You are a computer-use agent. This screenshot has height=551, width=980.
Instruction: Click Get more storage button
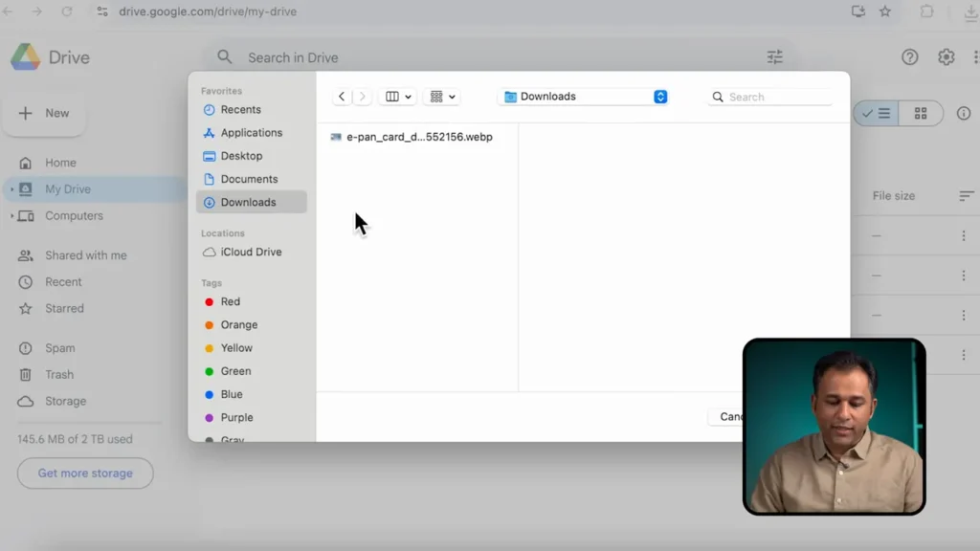point(85,474)
